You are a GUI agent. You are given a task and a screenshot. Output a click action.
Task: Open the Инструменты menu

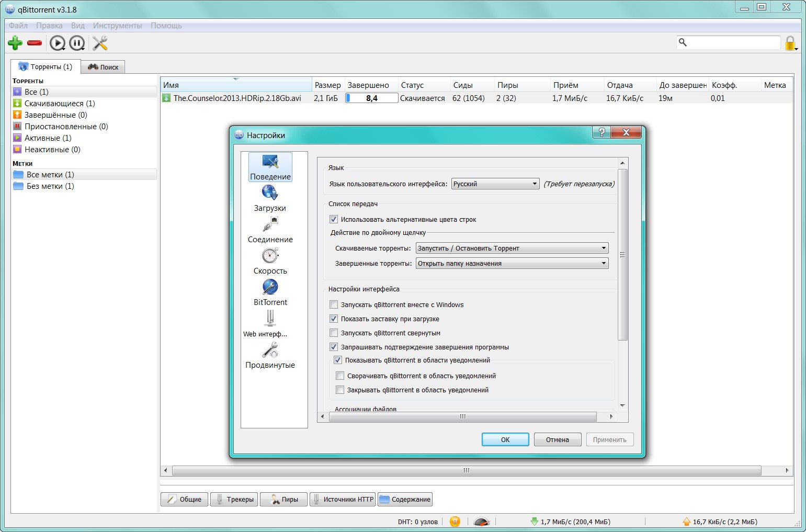pyautogui.click(x=117, y=25)
